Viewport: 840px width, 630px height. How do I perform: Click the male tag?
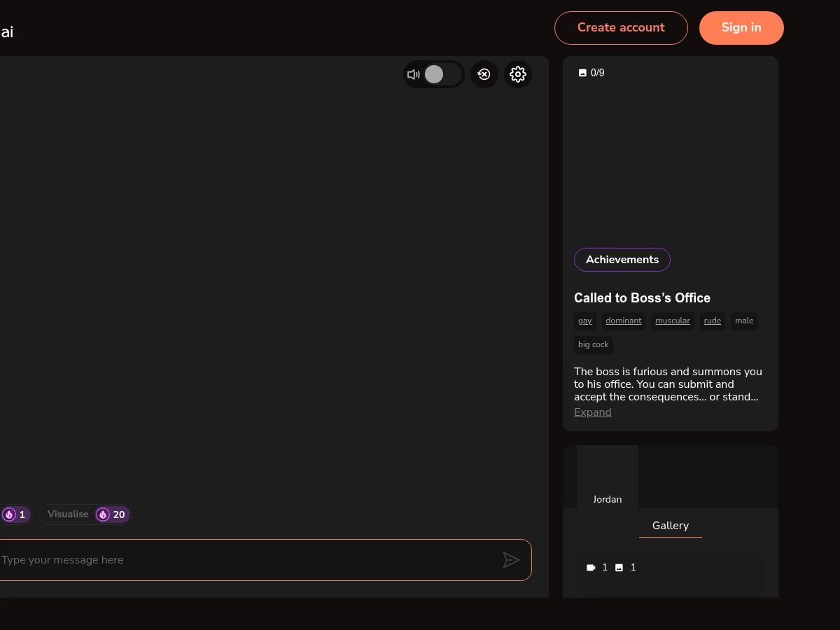coord(744,321)
